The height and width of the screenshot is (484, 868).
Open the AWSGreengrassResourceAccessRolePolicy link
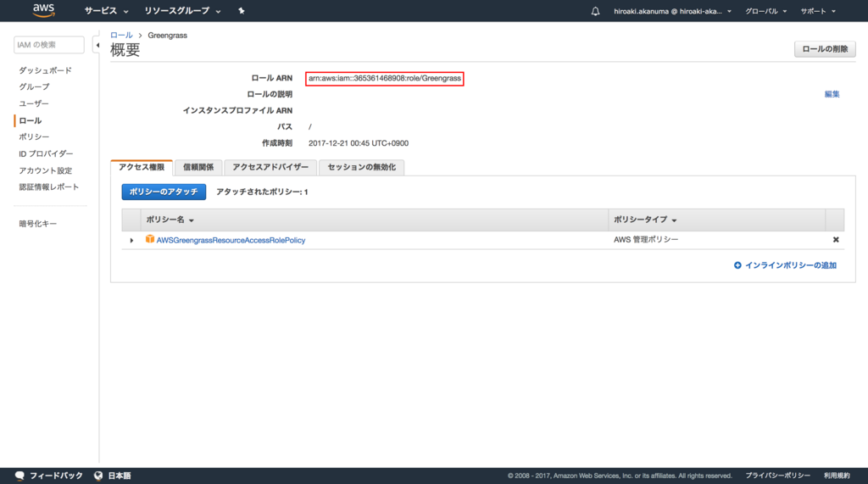(x=231, y=241)
